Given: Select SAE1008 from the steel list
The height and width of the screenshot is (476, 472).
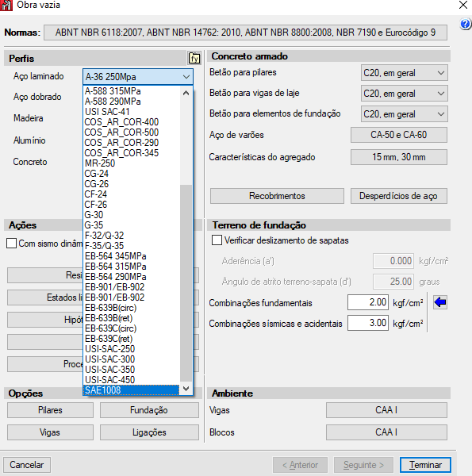Looking at the screenshot, I should coord(131,390).
